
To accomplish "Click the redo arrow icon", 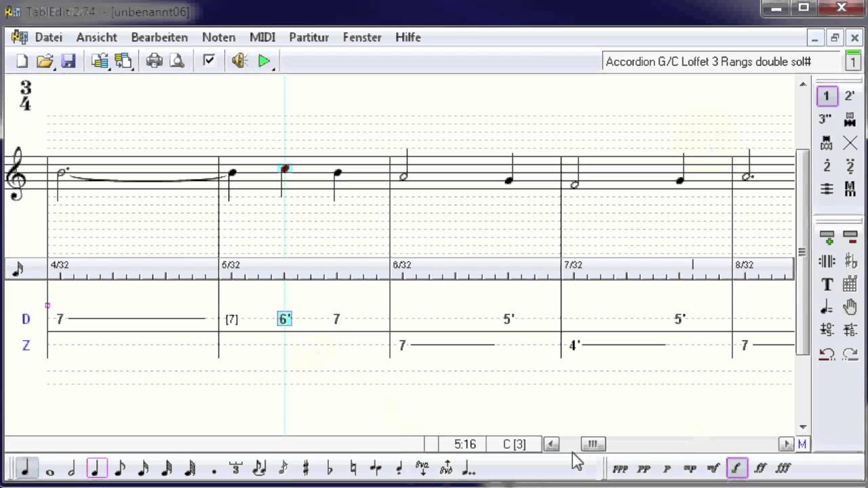I will [850, 354].
